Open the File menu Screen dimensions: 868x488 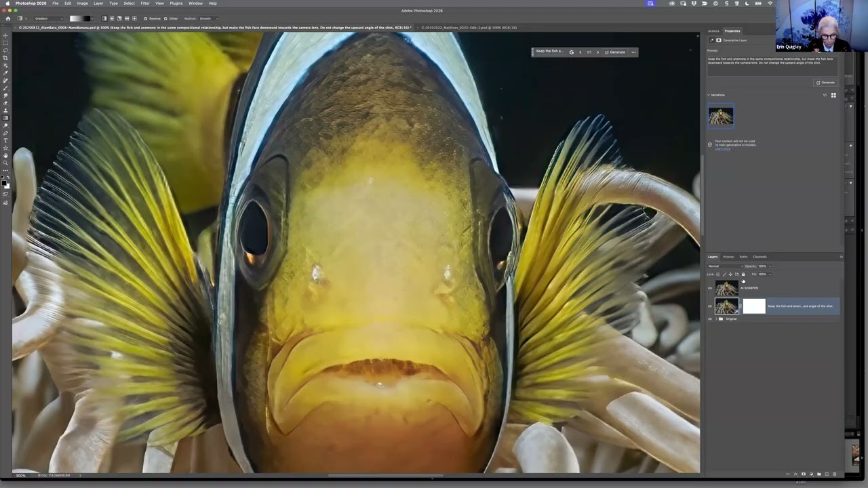pyautogui.click(x=56, y=3)
